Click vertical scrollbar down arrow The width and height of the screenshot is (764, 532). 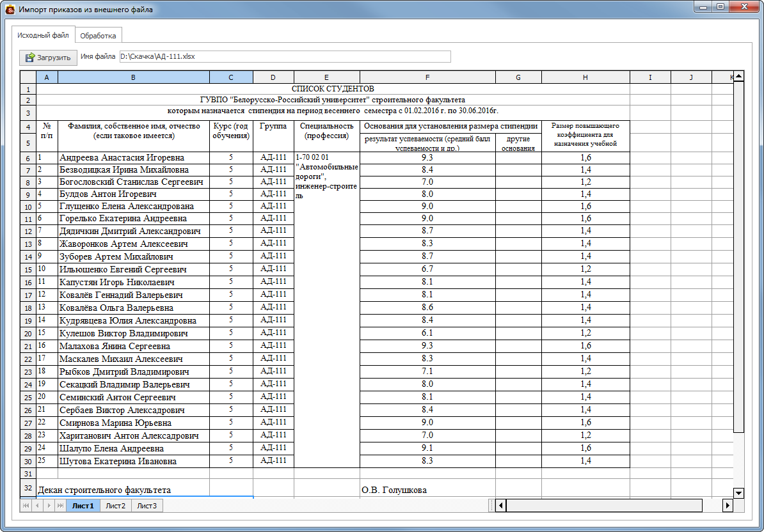[x=738, y=493]
